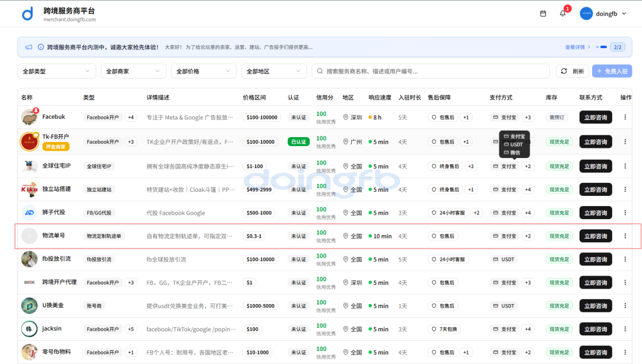Image resolution: width=642 pixels, height=364 pixels.
Task: Open the doingfb user account menu
Action: [x=603, y=14]
